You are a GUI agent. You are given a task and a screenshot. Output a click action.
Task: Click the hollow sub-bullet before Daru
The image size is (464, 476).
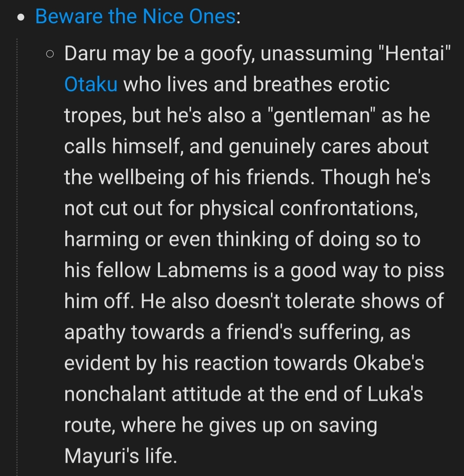pos(50,54)
